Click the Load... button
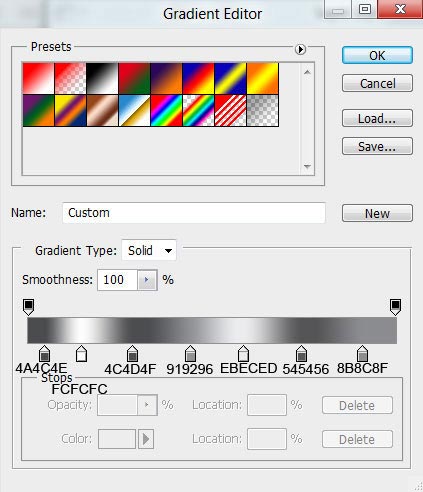The width and height of the screenshot is (423, 492). [x=377, y=118]
